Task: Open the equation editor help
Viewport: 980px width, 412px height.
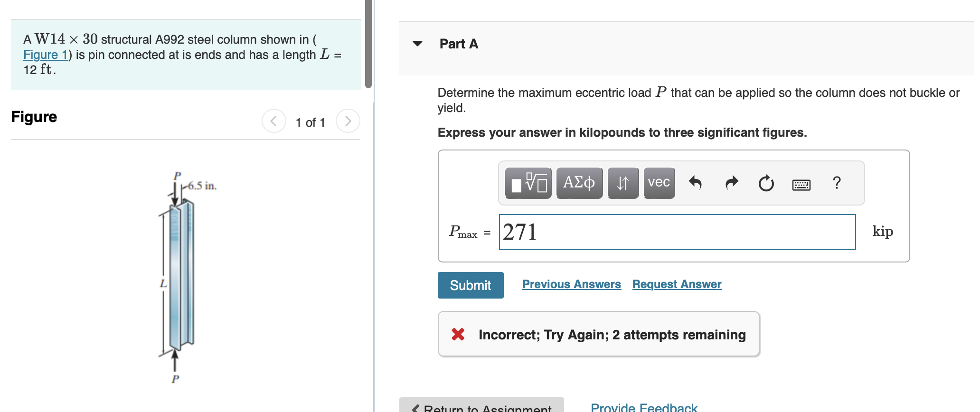Action: tap(837, 183)
